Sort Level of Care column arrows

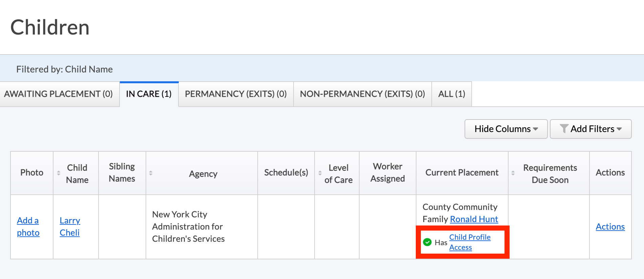320,173
